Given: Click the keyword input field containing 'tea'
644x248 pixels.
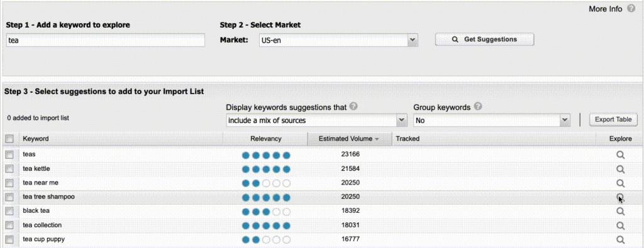Looking at the screenshot, I should pos(105,41).
